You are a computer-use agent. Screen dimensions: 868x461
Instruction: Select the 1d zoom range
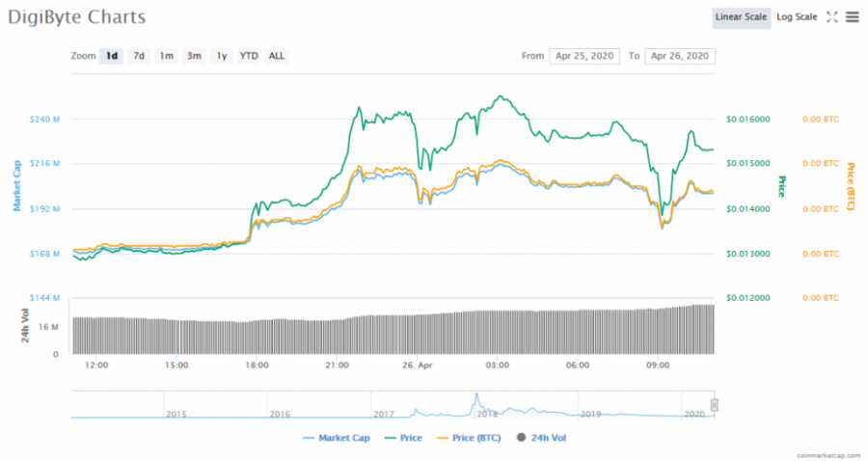(111, 56)
